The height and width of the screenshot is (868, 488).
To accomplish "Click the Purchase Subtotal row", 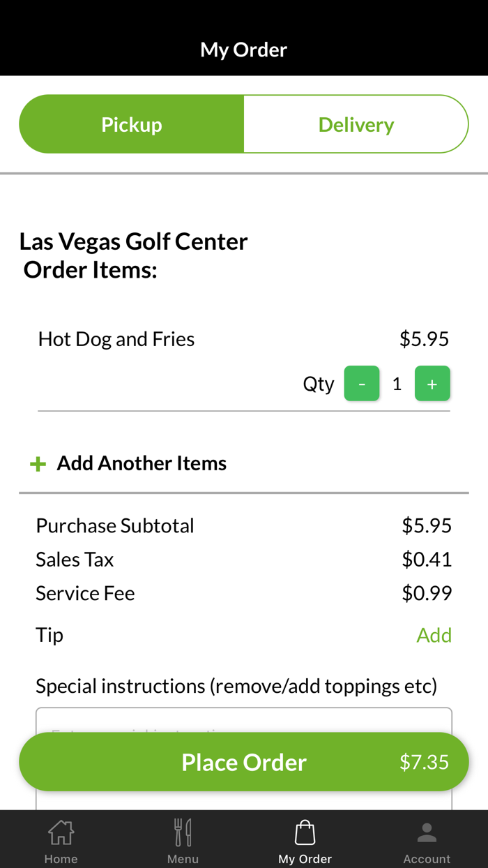I will tap(114, 525).
